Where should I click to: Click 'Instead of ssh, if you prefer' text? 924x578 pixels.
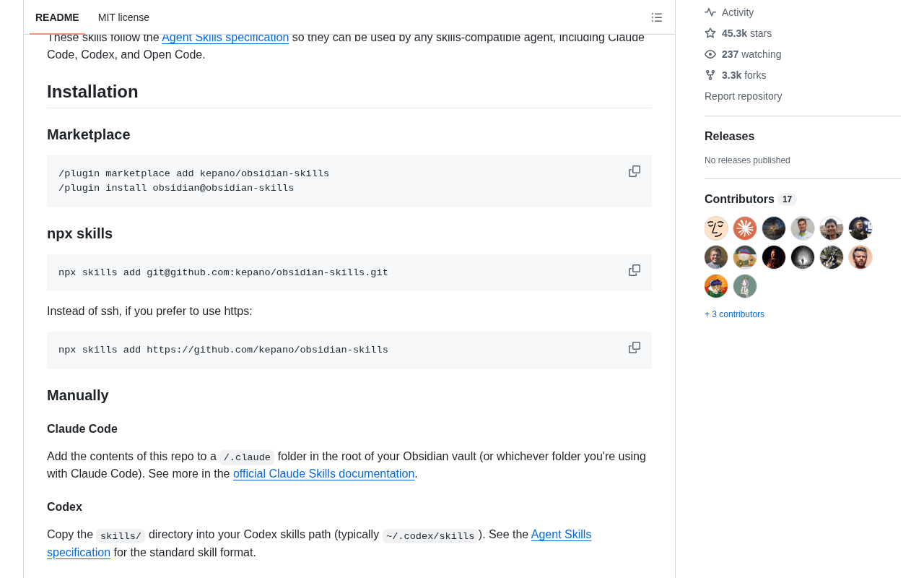point(118,311)
